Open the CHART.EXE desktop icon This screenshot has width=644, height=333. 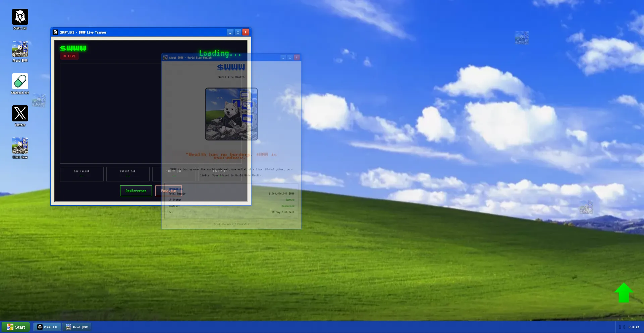(20, 17)
